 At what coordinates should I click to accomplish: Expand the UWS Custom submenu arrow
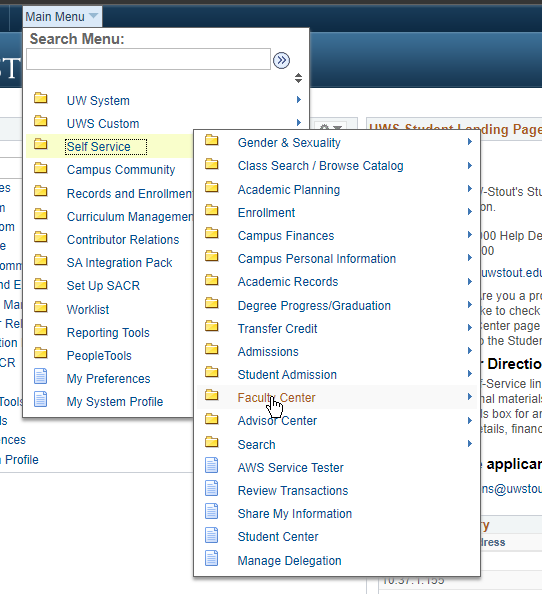(299, 122)
